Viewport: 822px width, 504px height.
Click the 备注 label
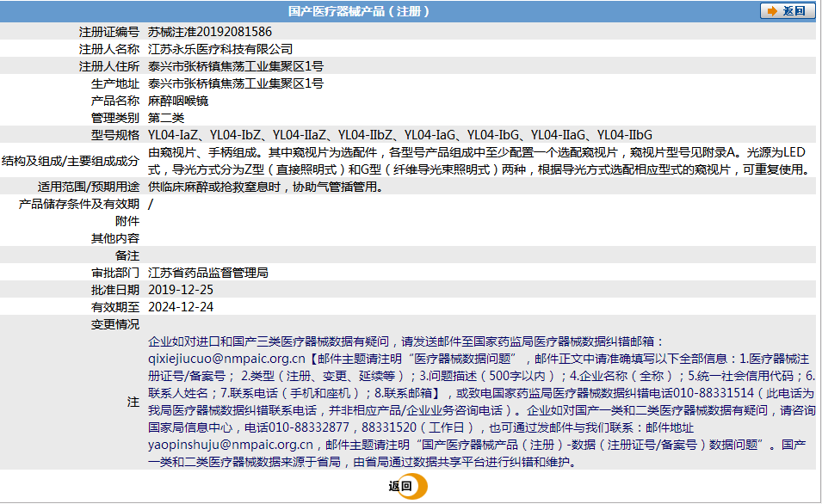coord(127,255)
